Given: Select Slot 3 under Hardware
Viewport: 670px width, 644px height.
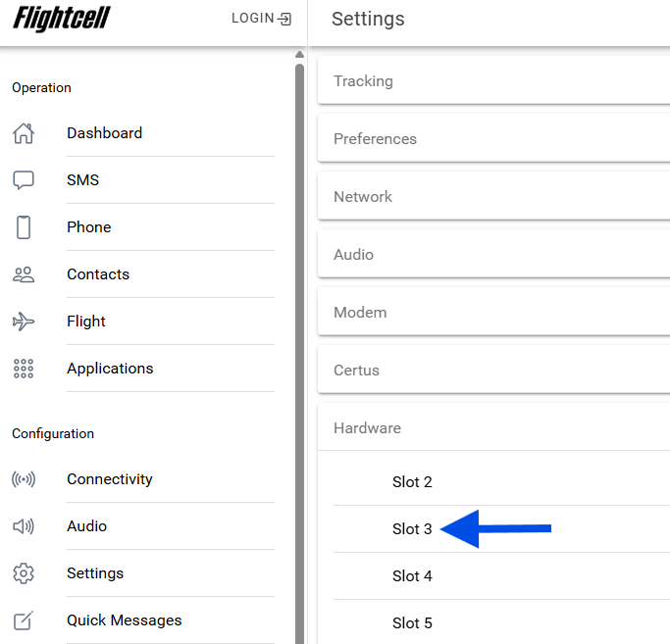Looking at the screenshot, I should 412,529.
